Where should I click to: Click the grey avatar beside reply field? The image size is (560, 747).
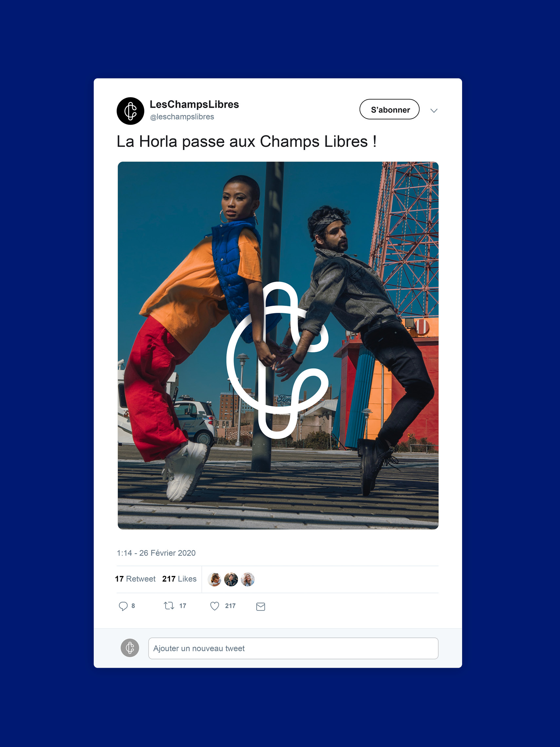tap(130, 648)
